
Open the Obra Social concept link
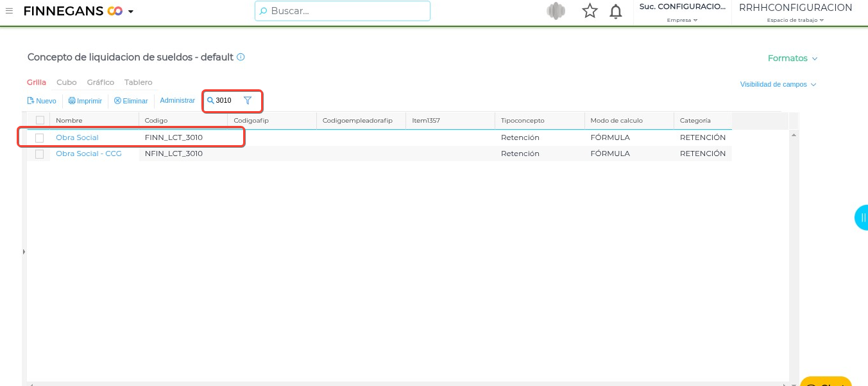77,137
